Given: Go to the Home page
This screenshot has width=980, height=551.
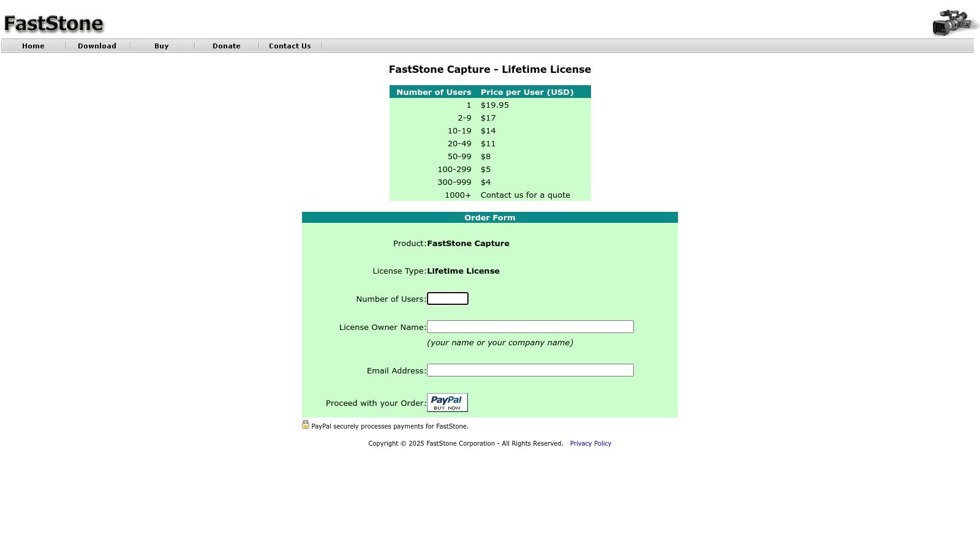Looking at the screenshot, I should point(33,46).
